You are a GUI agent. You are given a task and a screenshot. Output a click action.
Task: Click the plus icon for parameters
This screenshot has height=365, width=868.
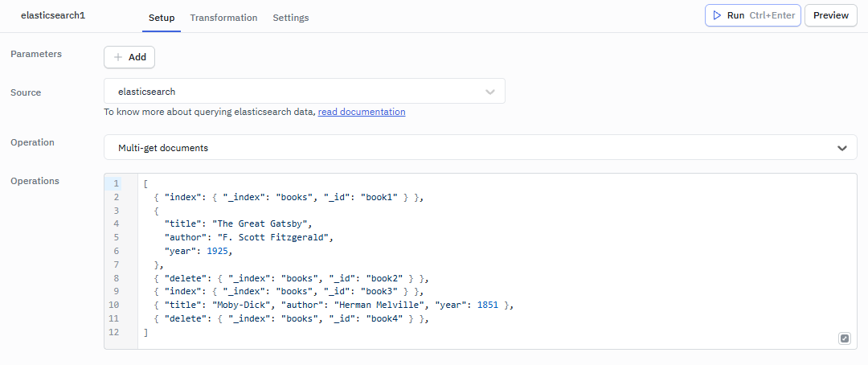click(118, 57)
